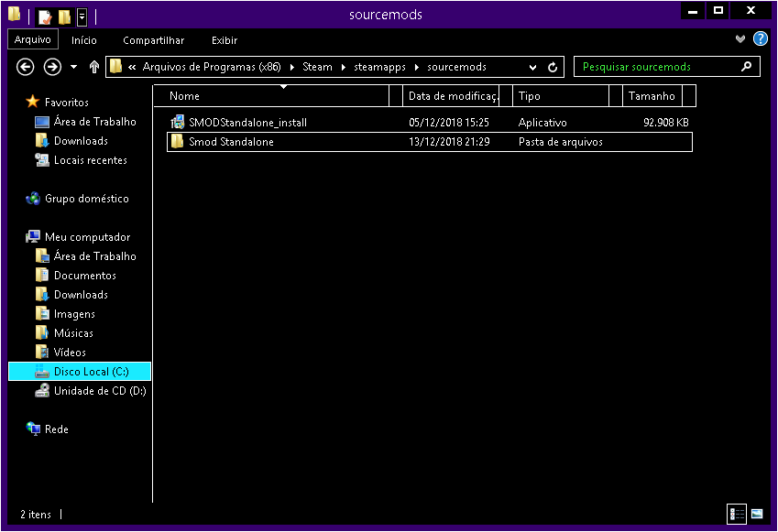
Task: Open the Customize Quick Access Toolbar dropdown
Action: (82, 17)
